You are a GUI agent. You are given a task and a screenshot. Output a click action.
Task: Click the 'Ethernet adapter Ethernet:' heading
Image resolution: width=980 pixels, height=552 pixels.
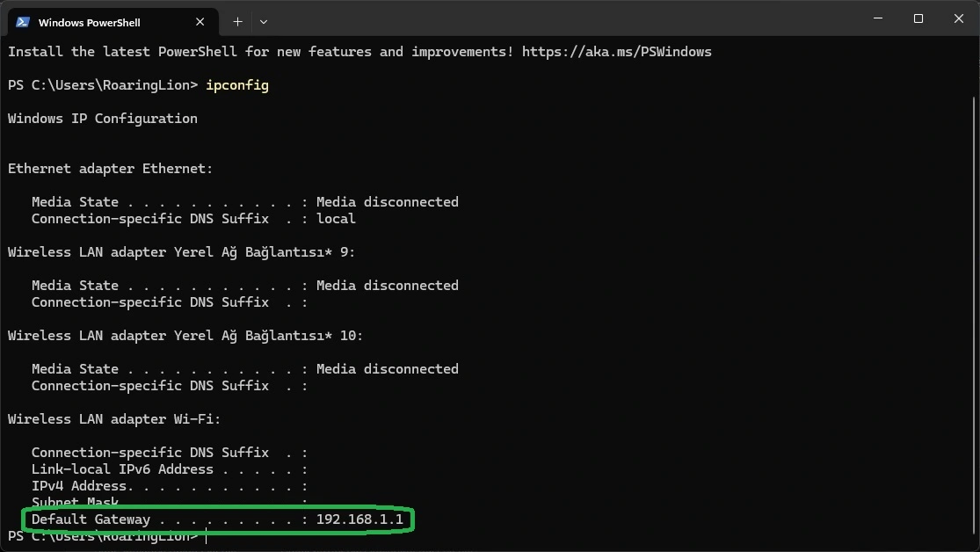coord(110,169)
